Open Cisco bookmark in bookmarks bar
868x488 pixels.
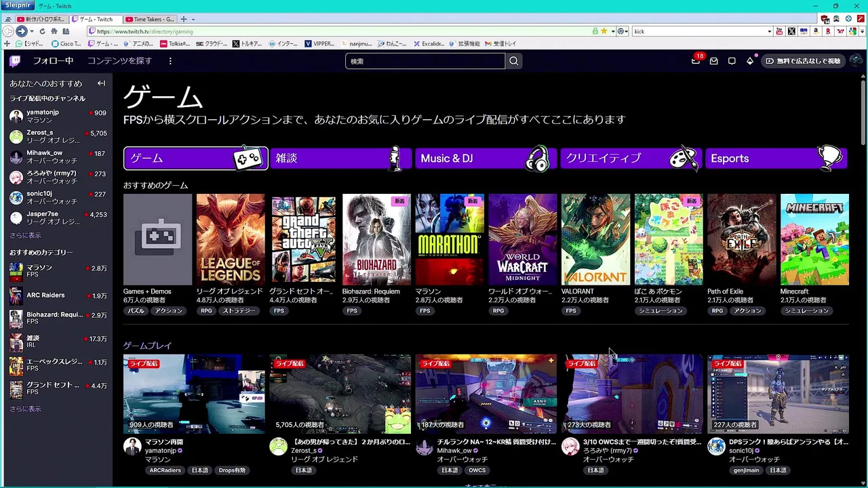(65, 43)
